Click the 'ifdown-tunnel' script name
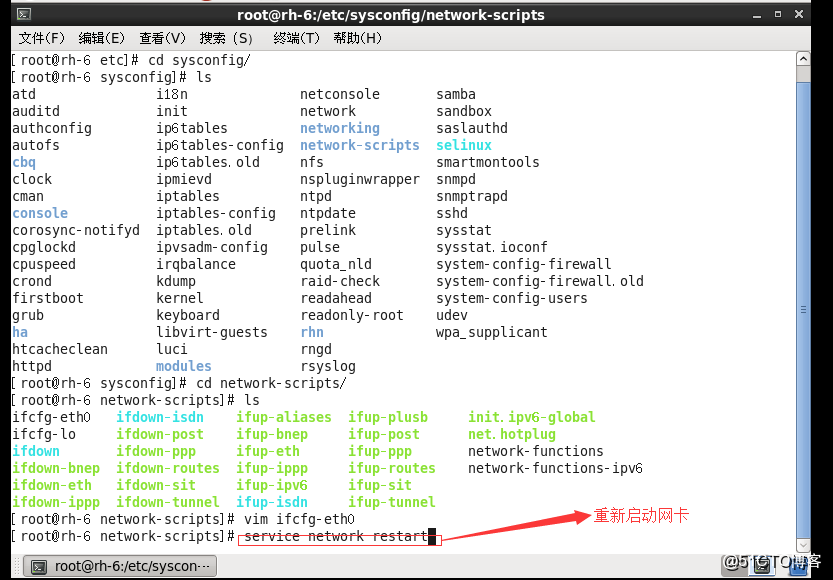 pyautogui.click(x=168, y=502)
